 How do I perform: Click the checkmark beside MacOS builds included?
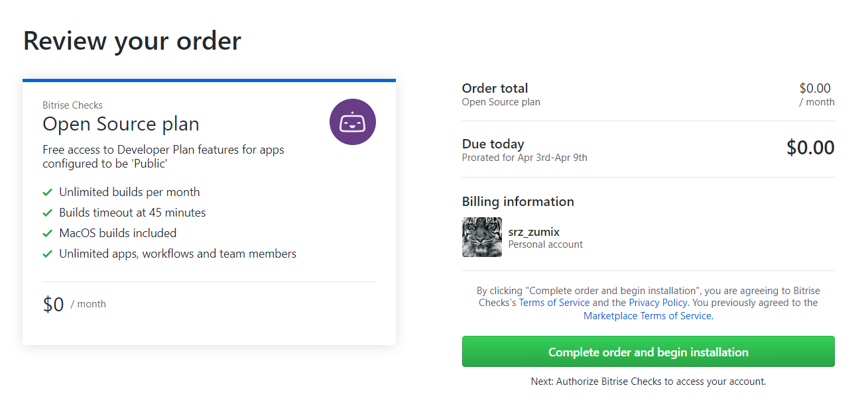pyautogui.click(x=47, y=233)
